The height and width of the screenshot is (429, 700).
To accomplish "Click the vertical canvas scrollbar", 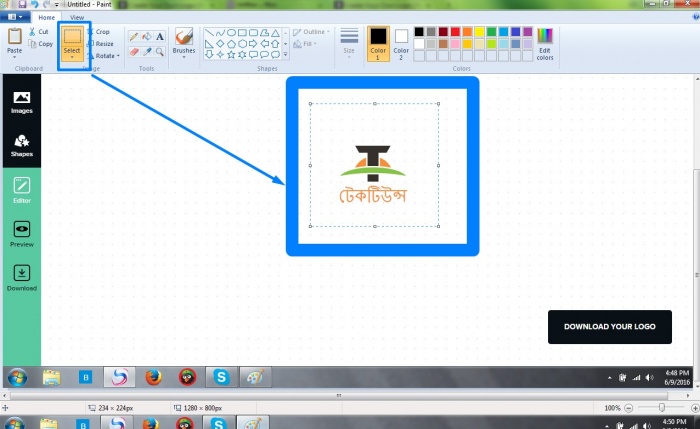I will tap(696, 274).
